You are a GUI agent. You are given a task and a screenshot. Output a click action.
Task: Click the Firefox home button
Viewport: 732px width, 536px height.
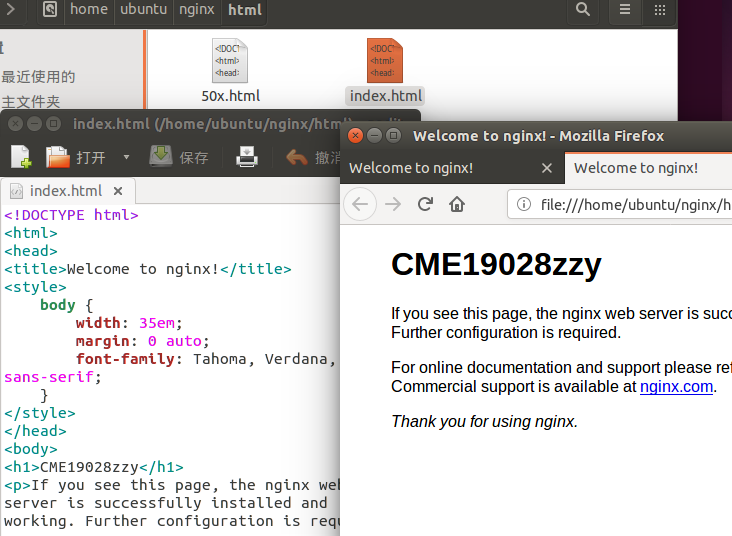(x=457, y=204)
